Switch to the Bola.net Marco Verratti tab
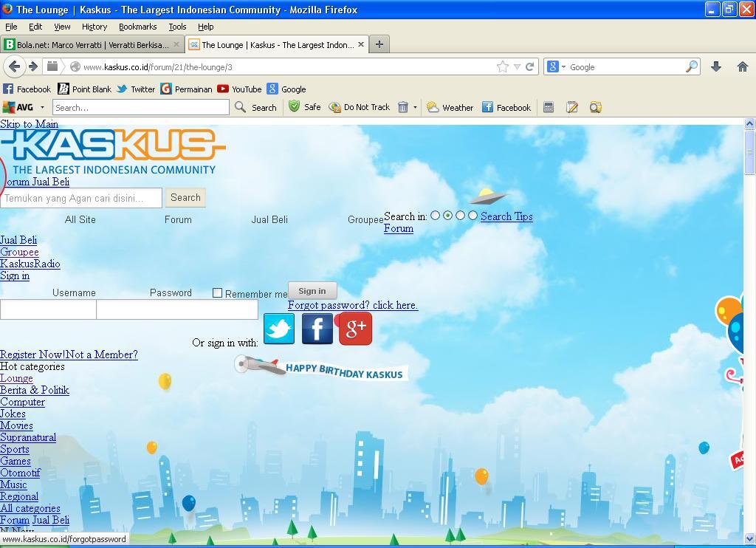Viewport: 756px width, 548px height. point(92,44)
